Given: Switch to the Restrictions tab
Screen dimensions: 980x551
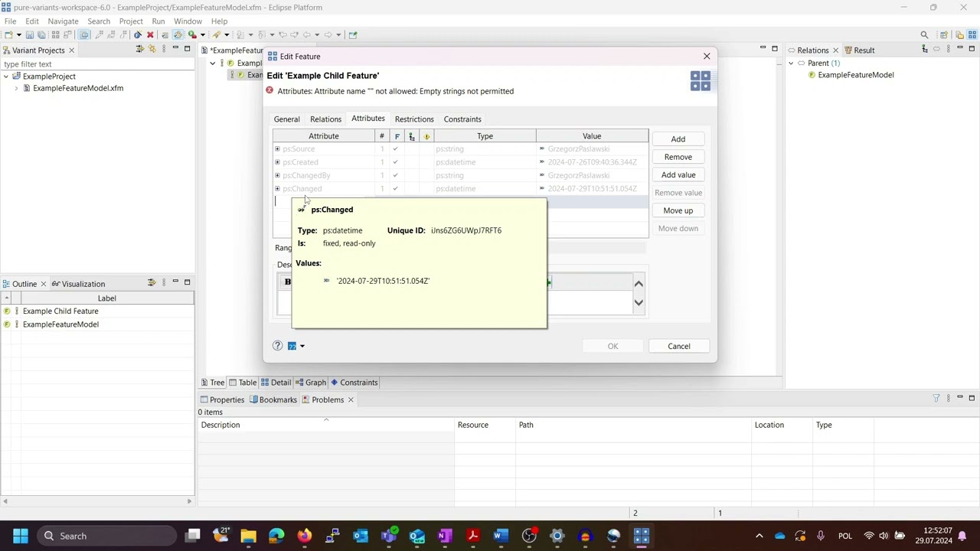Looking at the screenshot, I should [x=414, y=119].
